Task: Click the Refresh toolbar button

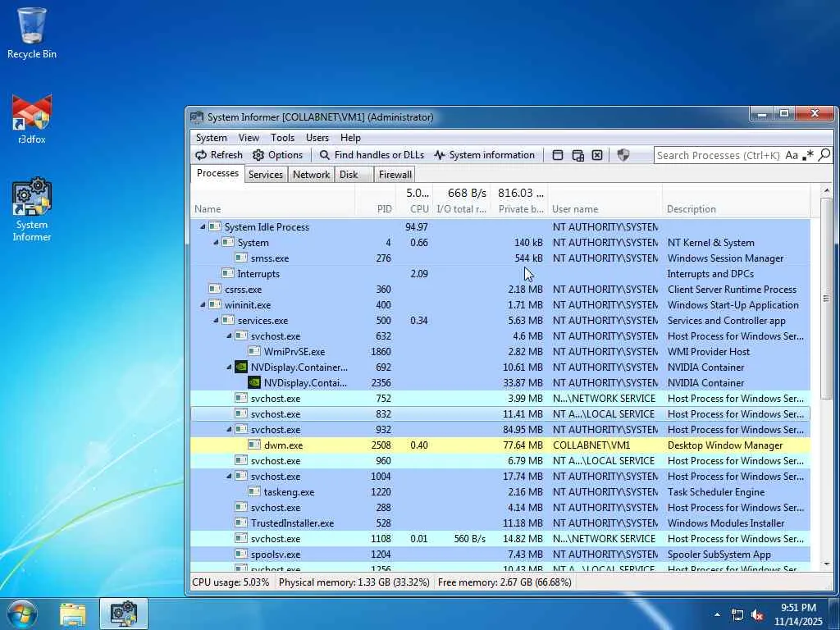Action: (x=218, y=155)
